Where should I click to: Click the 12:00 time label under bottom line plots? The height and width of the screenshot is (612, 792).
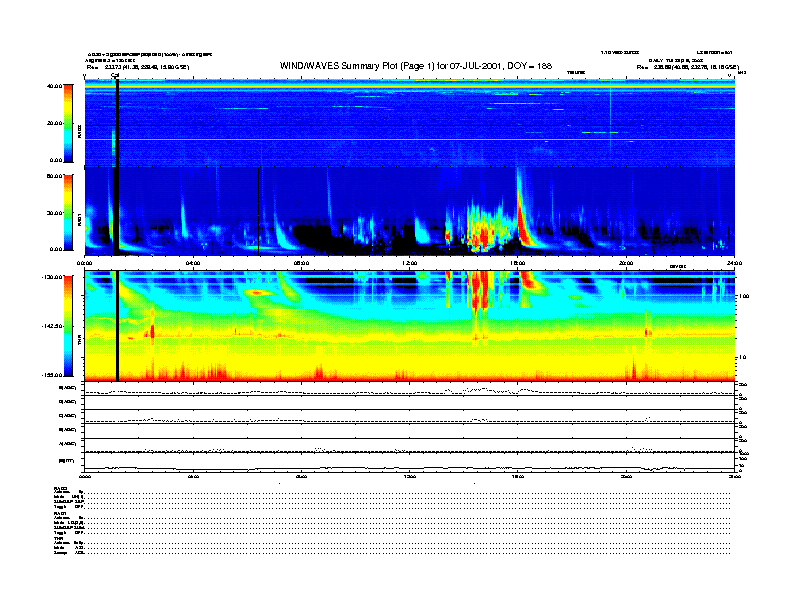[x=410, y=476]
